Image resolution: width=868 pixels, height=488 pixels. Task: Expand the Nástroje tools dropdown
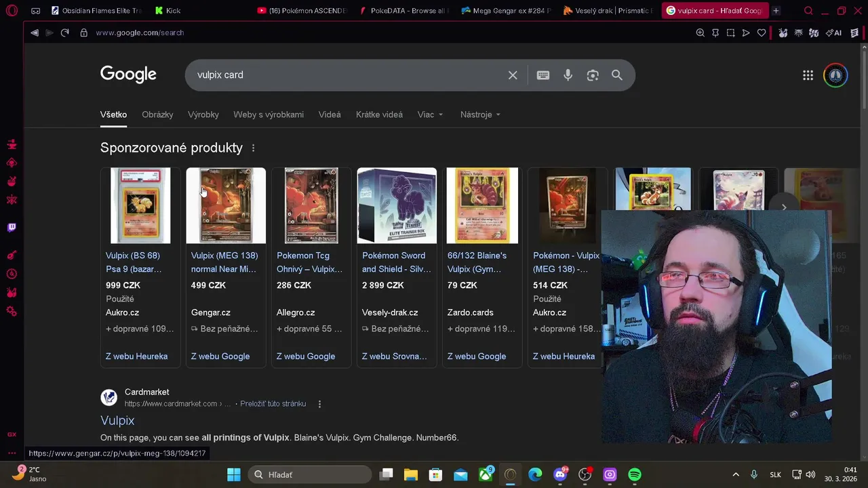click(x=480, y=115)
